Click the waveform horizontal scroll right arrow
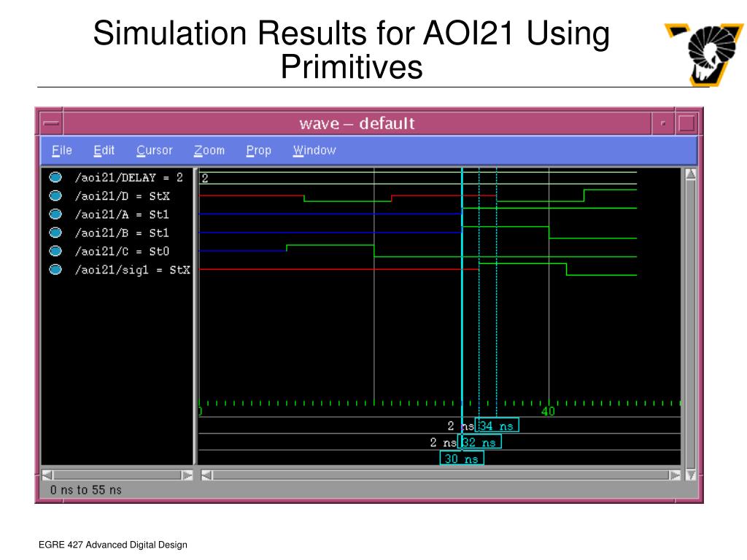The image size is (747, 560). pos(675,475)
